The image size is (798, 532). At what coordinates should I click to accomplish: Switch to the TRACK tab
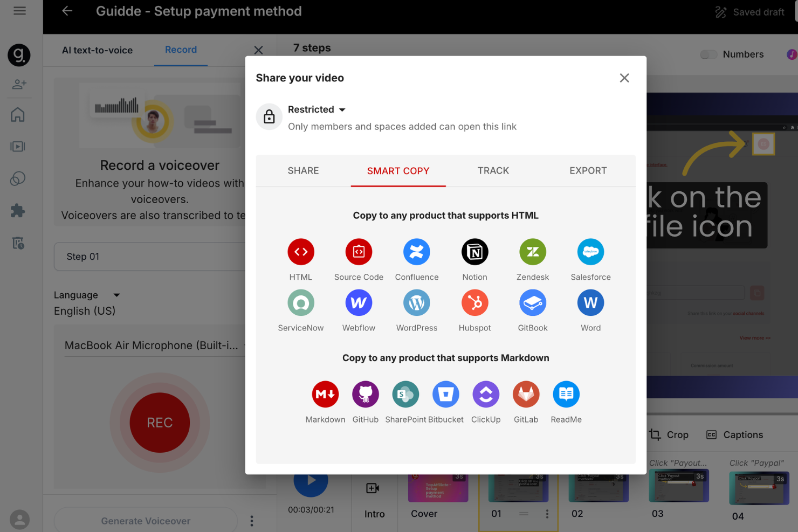pyautogui.click(x=493, y=170)
